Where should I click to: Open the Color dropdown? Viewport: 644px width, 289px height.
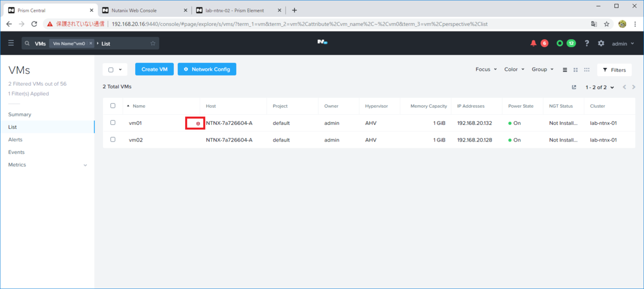click(x=514, y=70)
